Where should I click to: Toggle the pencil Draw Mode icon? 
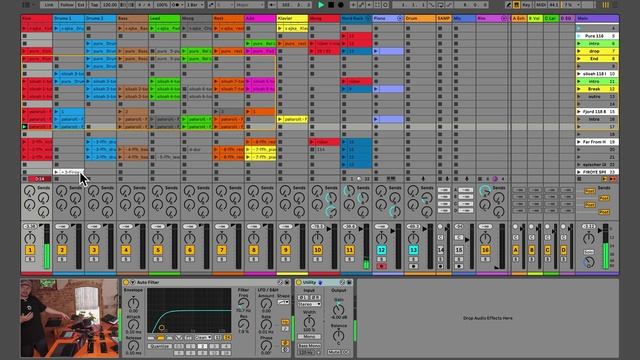coord(509,5)
